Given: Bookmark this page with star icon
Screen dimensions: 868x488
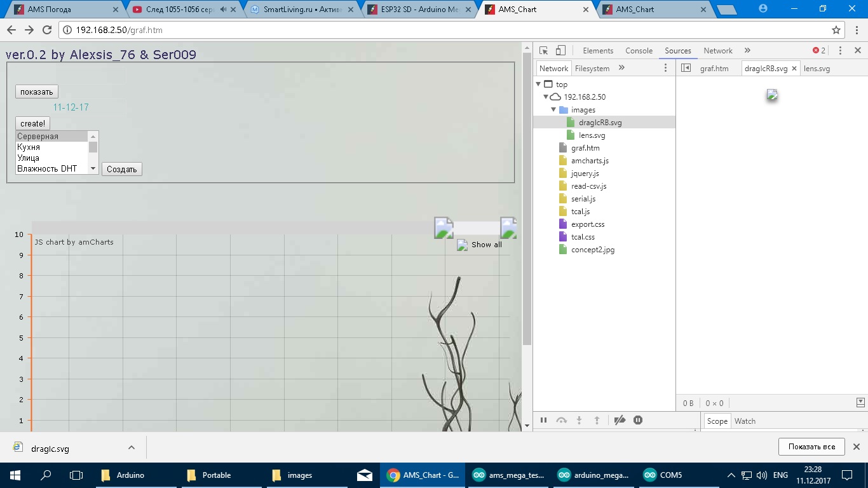Looking at the screenshot, I should [836, 30].
